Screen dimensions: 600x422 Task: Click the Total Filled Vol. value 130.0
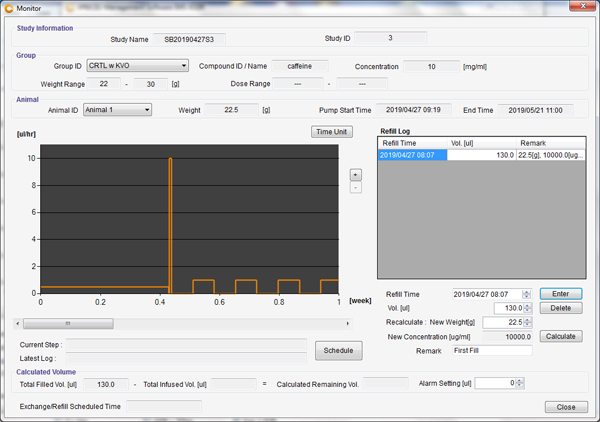tap(106, 384)
